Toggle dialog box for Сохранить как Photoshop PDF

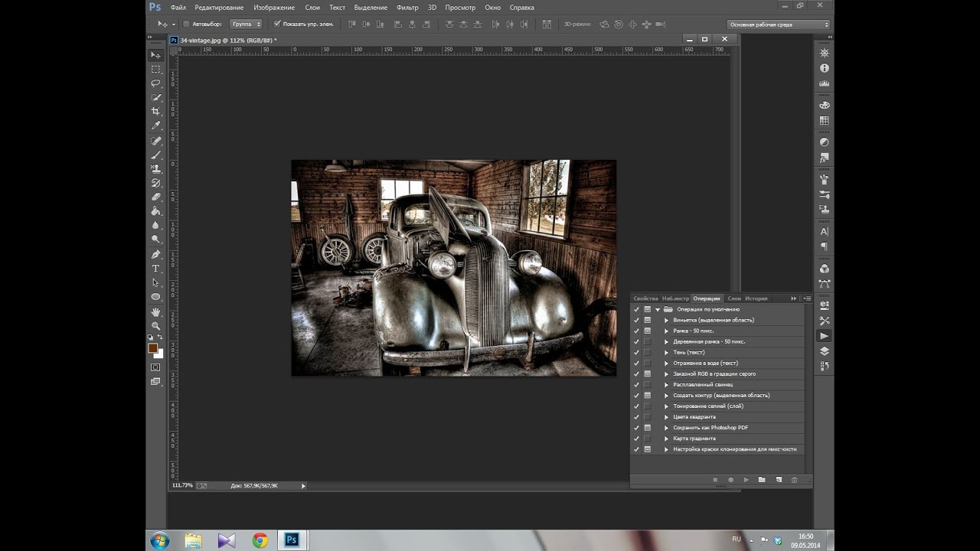[648, 428]
